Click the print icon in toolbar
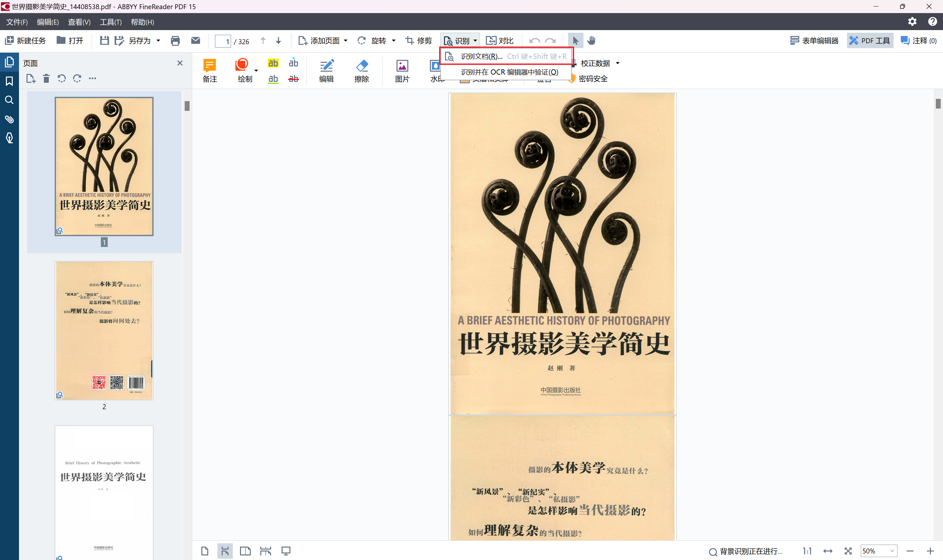This screenshot has width=943, height=560. tap(175, 41)
